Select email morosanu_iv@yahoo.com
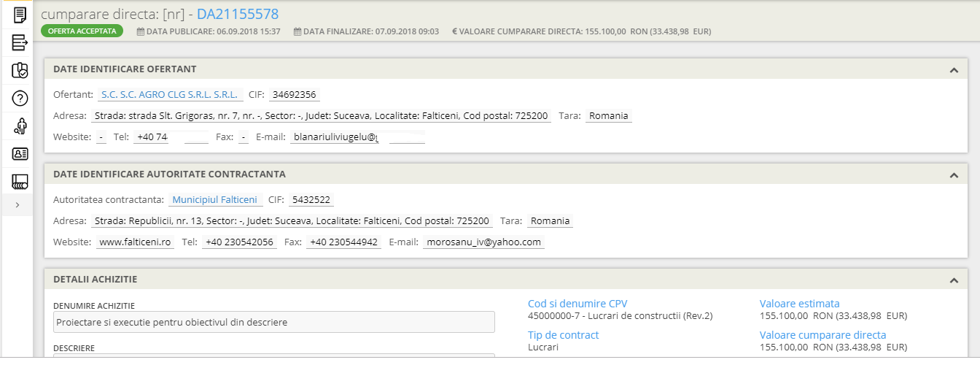Screen dimensions: 980x365 (x=483, y=242)
